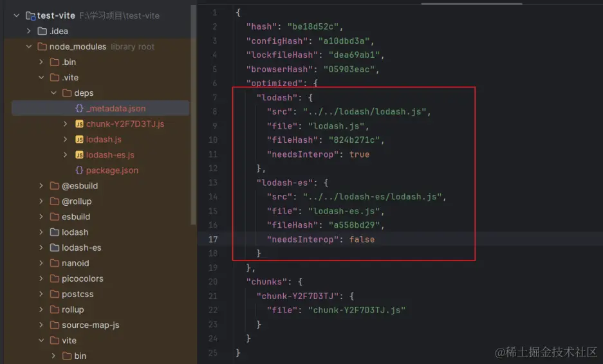Click the source-map-js folder icon
The image size is (603, 364).
[55, 325]
